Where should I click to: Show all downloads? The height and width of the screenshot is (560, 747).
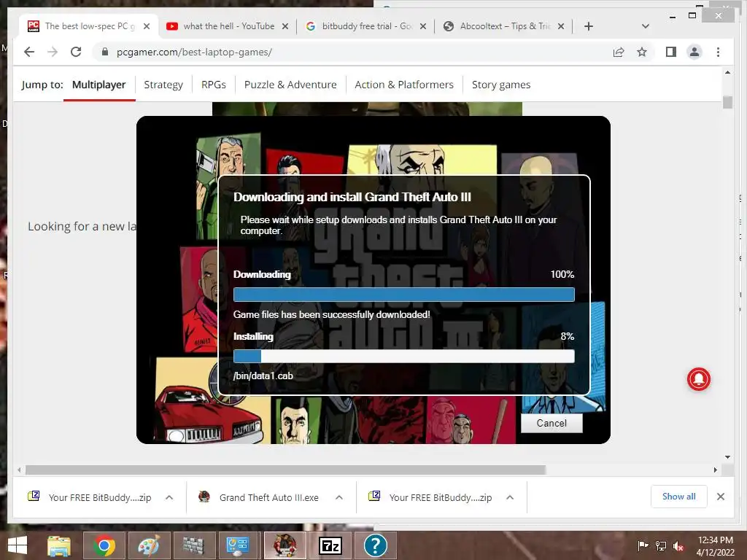pyautogui.click(x=679, y=497)
